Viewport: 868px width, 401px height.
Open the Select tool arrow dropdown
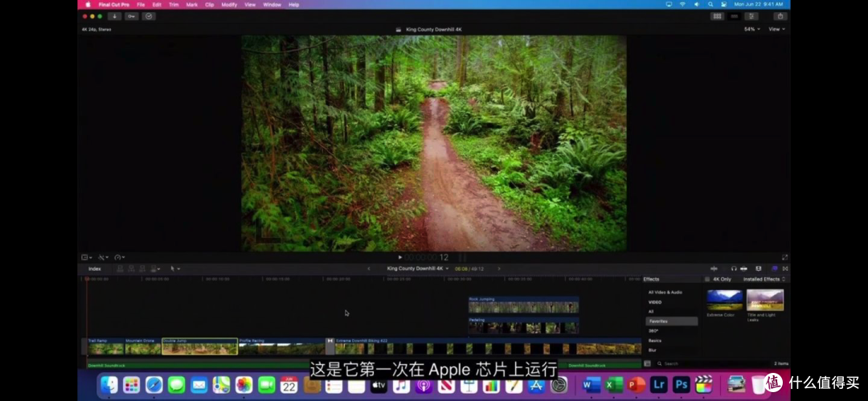click(175, 268)
